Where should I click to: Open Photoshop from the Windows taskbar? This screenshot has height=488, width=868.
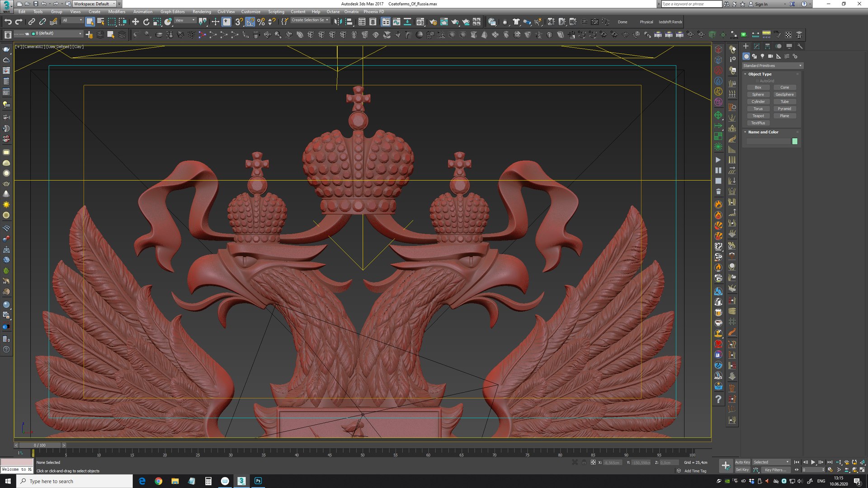(258, 481)
